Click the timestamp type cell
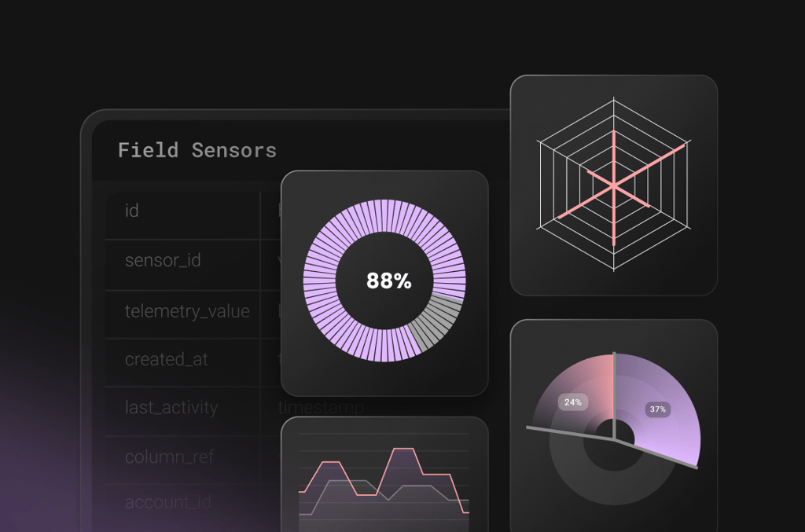 (321, 407)
